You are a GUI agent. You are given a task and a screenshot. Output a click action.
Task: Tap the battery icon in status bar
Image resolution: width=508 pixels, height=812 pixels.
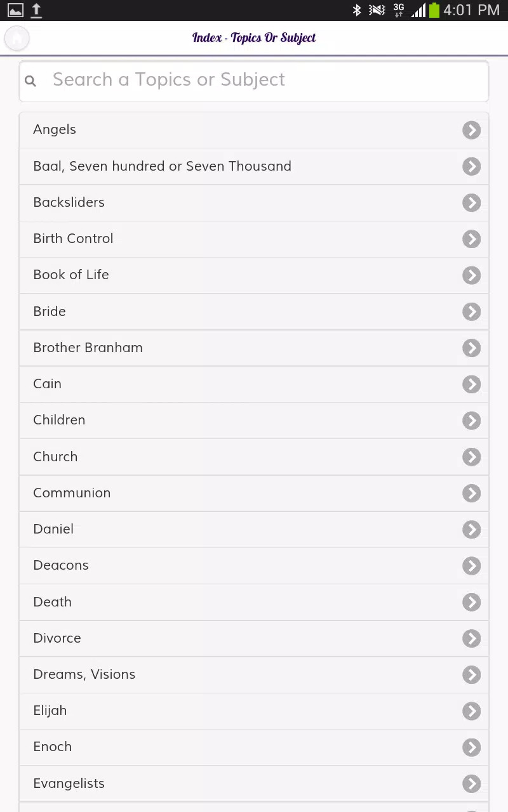(x=434, y=10)
